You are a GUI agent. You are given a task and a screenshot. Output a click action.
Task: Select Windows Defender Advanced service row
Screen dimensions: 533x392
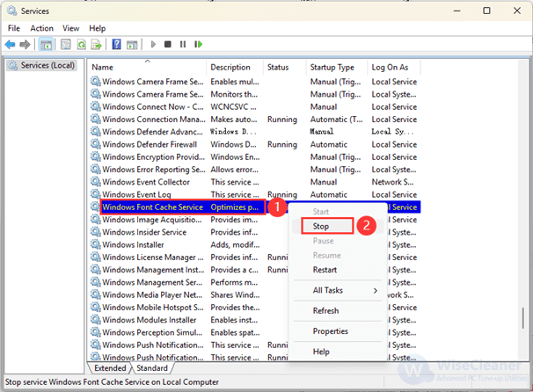255,132
